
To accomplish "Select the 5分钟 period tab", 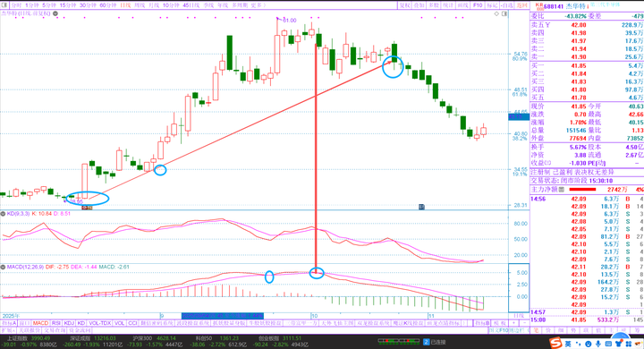I will [x=49, y=5].
